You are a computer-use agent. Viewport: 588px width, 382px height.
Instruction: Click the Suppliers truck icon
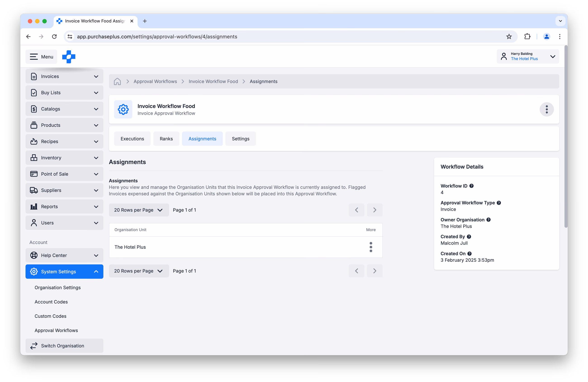click(34, 190)
